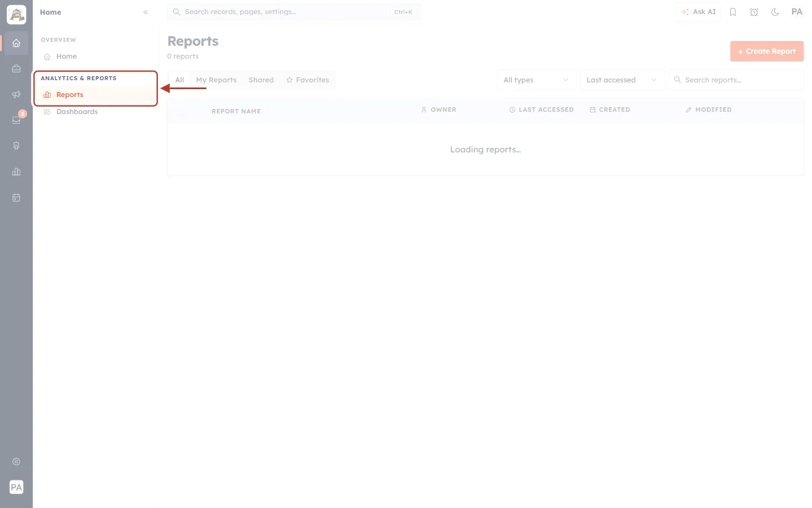Click the bookmark icon in the top bar
Image resolution: width=812 pixels, height=508 pixels.
pyautogui.click(x=733, y=12)
